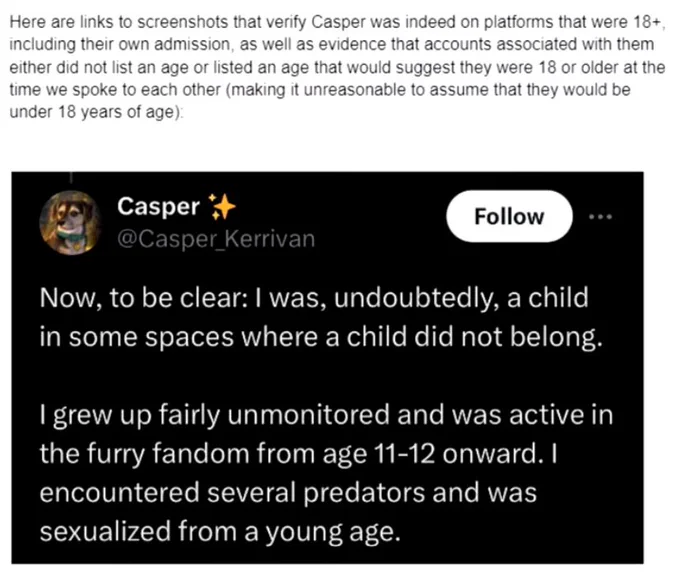Click the Casper display name

point(158,206)
